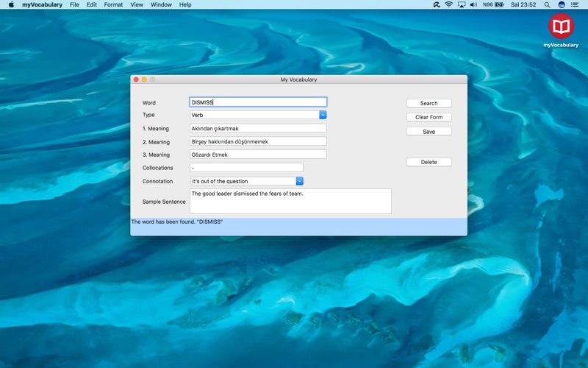The height and width of the screenshot is (368, 588).
Task: Launch Siri from the menu bar
Action: click(x=562, y=4)
